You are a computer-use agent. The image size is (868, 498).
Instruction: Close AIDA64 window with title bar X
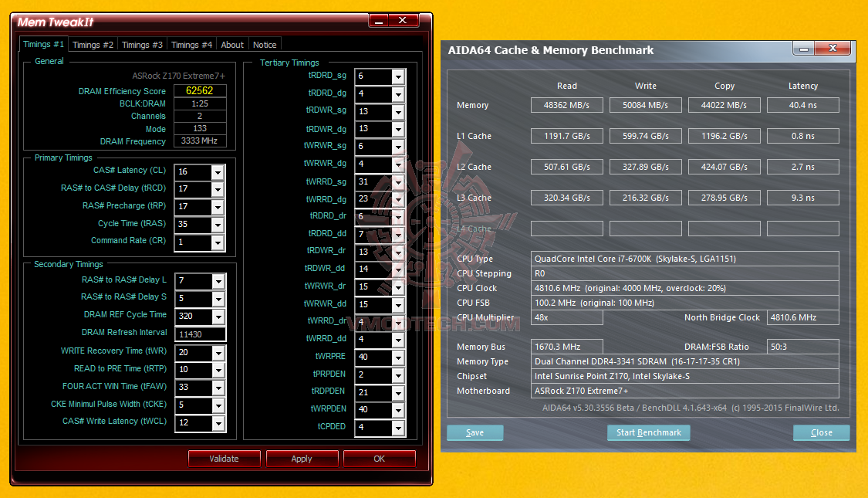coord(832,49)
